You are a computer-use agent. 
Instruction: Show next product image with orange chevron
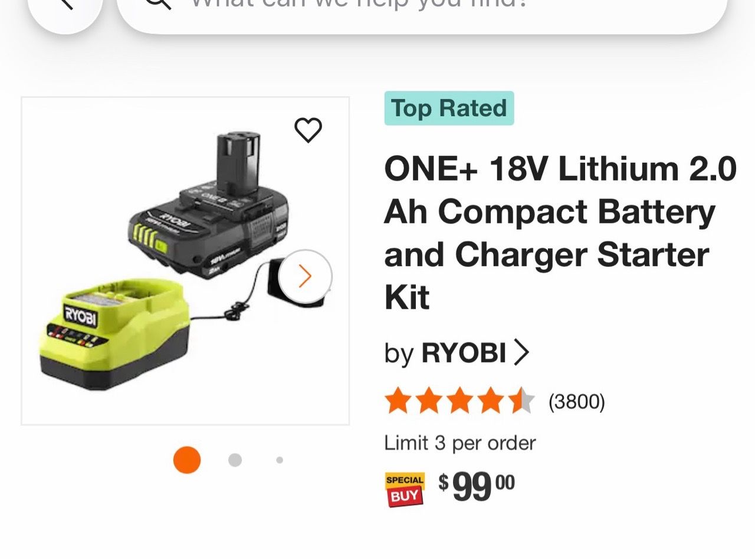[305, 276]
